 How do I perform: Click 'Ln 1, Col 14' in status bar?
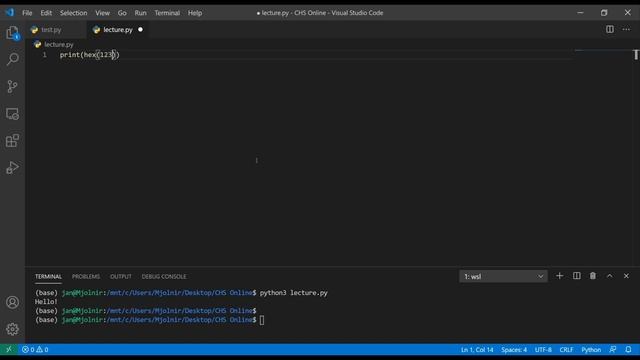coord(477,349)
